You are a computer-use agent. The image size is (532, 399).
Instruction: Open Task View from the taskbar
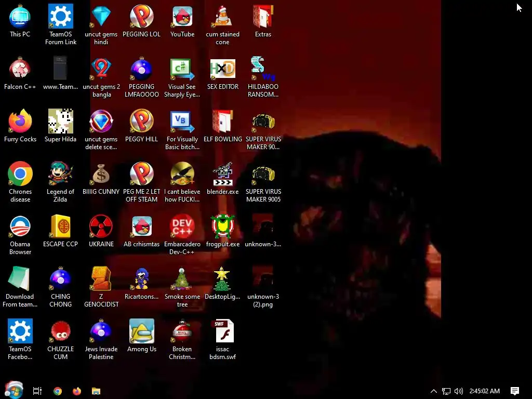tap(37, 391)
